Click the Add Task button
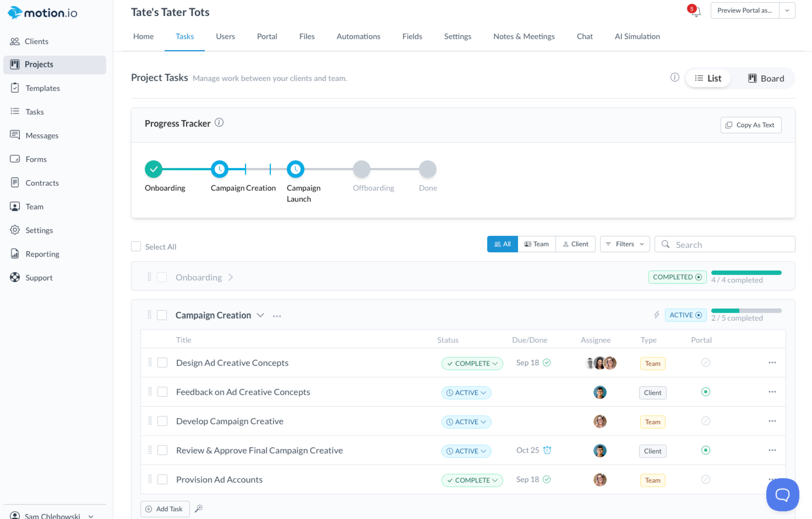The width and height of the screenshot is (812, 519). click(x=165, y=509)
